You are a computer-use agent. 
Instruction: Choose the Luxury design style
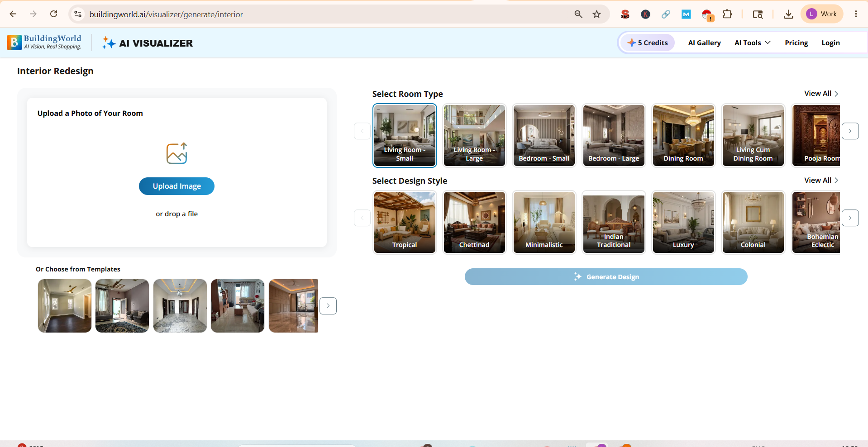coord(683,222)
